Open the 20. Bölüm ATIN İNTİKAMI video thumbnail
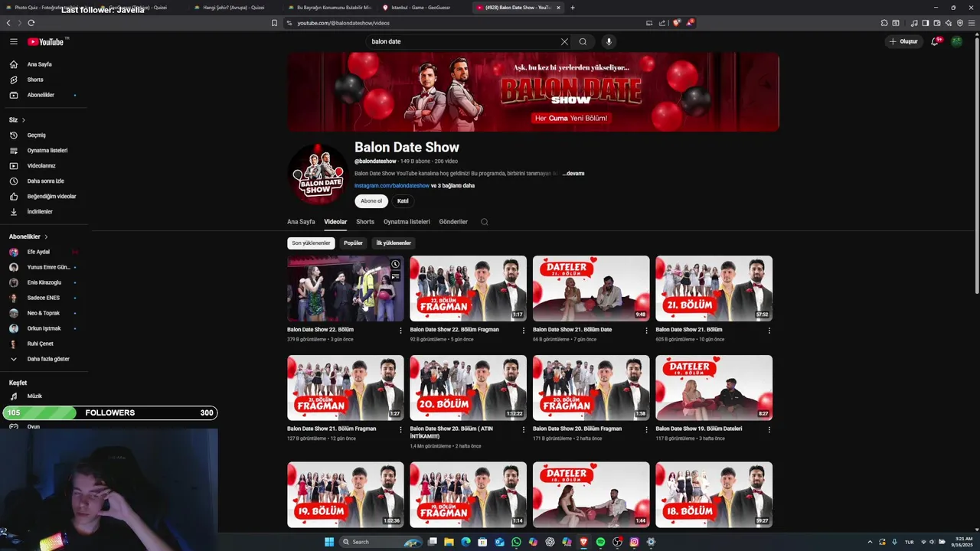Viewport: 980px width, 551px height. [x=468, y=388]
